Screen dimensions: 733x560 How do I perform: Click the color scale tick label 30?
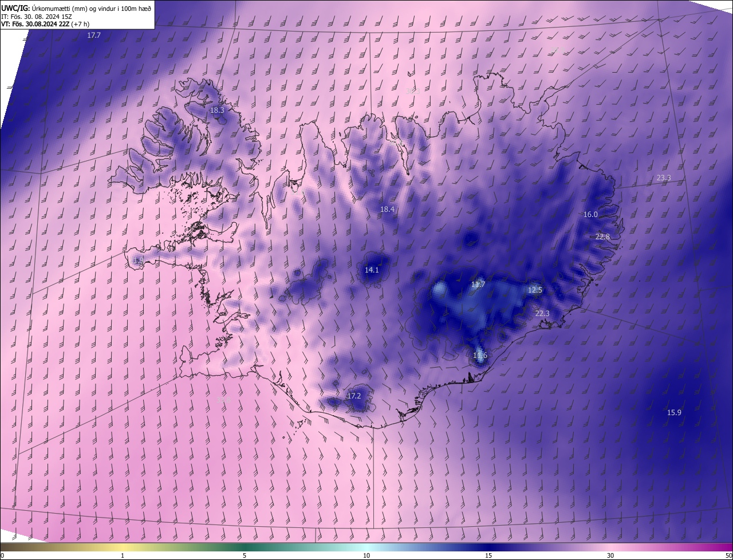point(610,556)
